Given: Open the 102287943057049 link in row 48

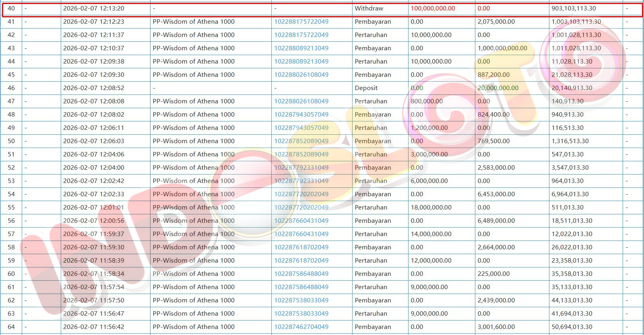Looking at the screenshot, I should pyautogui.click(x=301, y=115).
